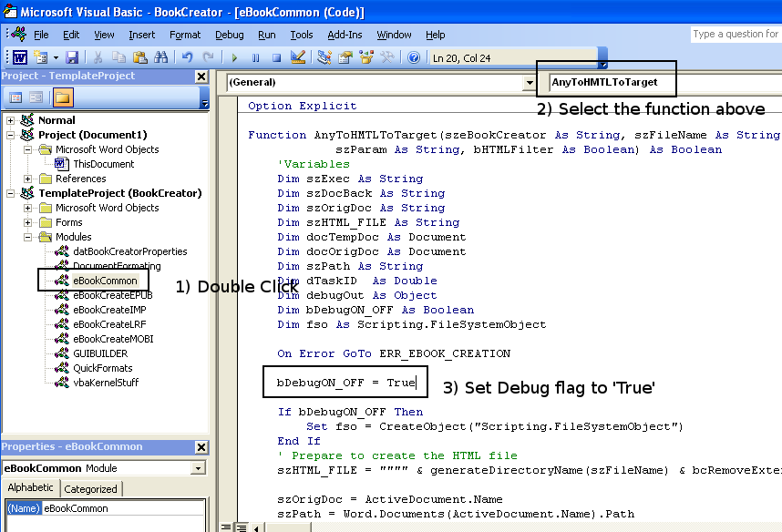This screenshot has height=532, width=782.
Task: Click the View Microsoft Word toolbar icon
Action: coord(20,57)
